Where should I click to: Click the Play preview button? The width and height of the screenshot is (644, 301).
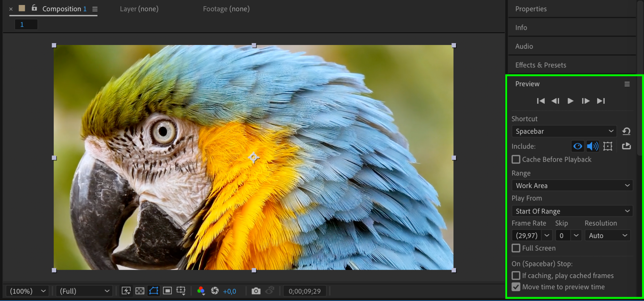pos(570,101)
